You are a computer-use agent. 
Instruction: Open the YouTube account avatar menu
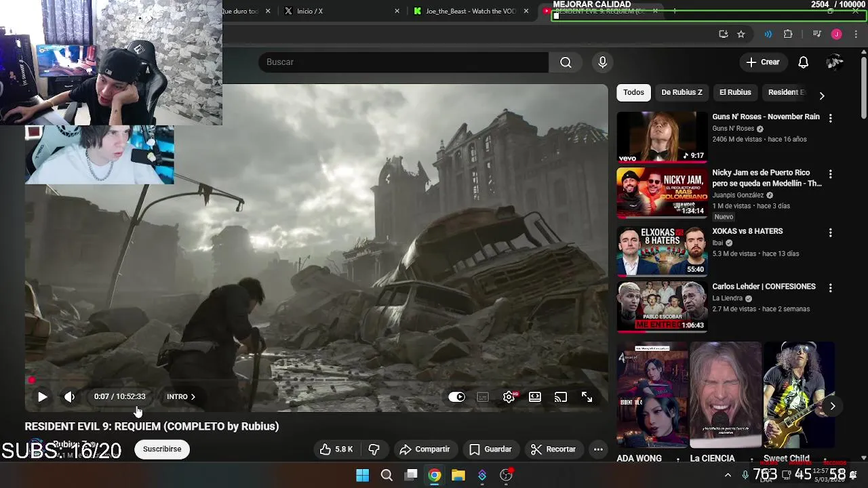click(x=835, y=62)
